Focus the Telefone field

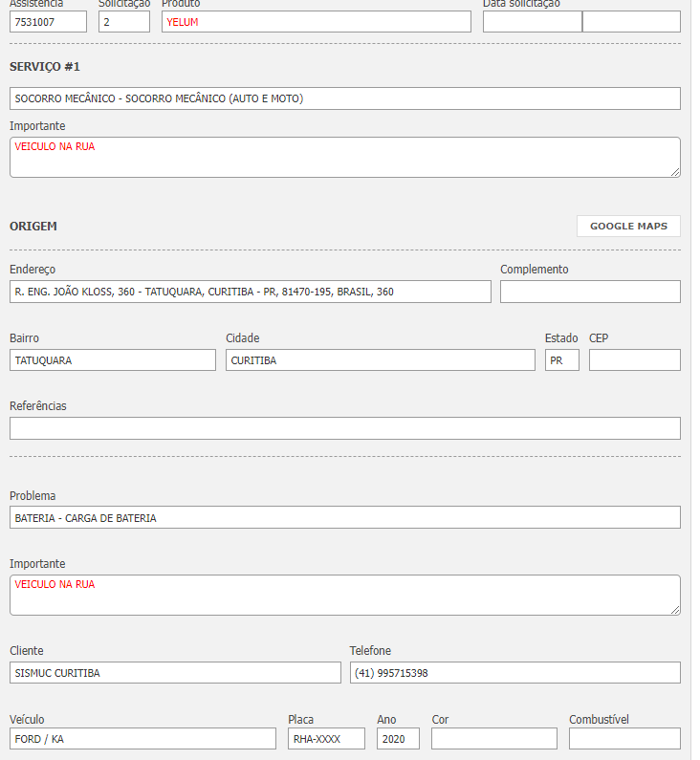[514, 673]
